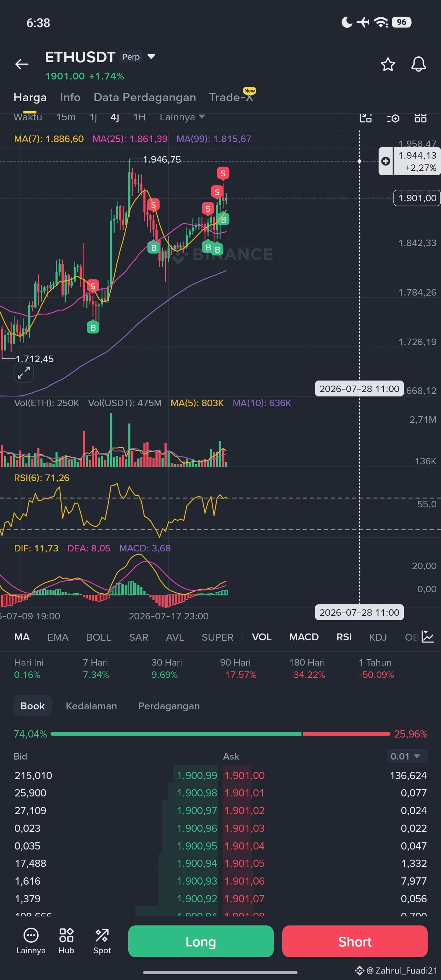The width and height of the screenshot is (441, 980).
Task: Switch to Book tab
Action: pos(32,706)
